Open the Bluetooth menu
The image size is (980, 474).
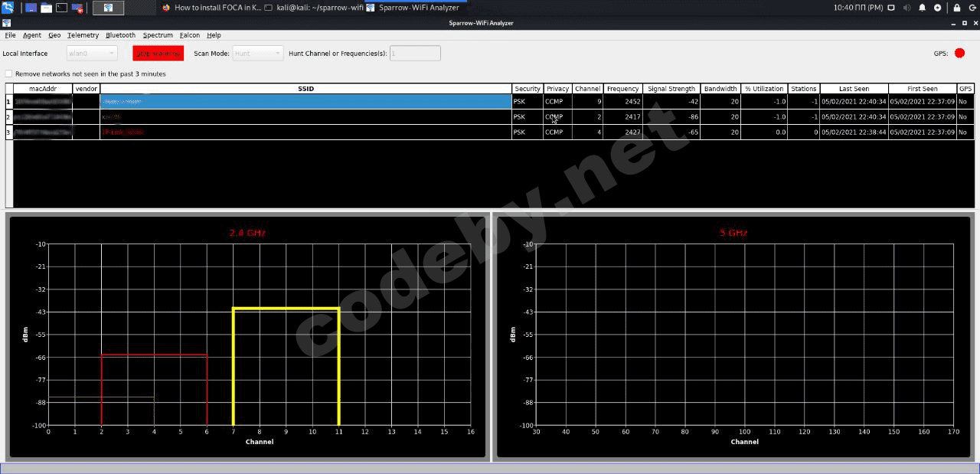tap(120, 35)
